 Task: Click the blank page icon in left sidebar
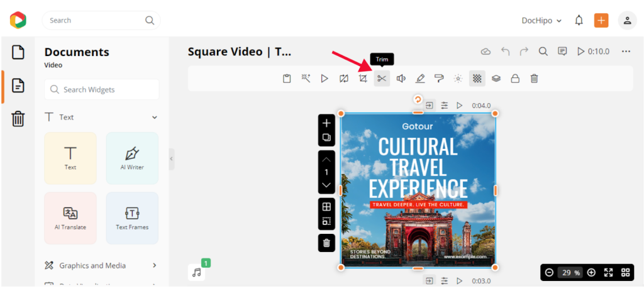pos(18,53)
